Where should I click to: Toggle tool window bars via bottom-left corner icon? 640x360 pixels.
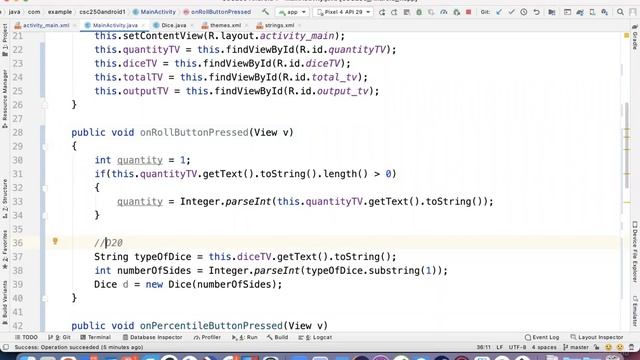5,347
